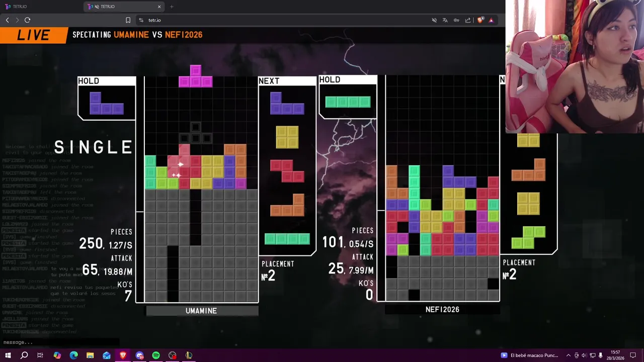The height and width of the screenshot is (362, 644).
Task: Click the falling magenta T piece
Action: (196, 76)
